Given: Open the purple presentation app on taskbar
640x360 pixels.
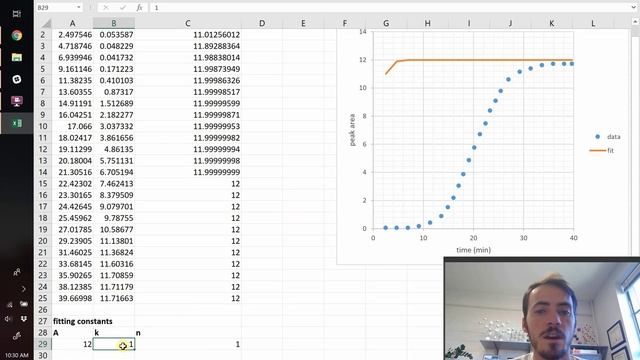Looking at the screenshot, I should [x=17, y=101].
